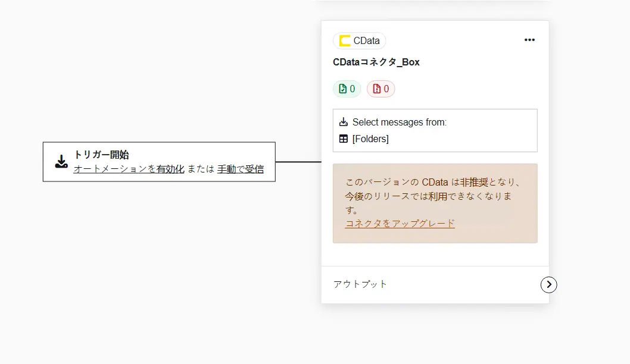Click the アウトプット label
This screenshot has height=364, width=630.
coord(360,284)
